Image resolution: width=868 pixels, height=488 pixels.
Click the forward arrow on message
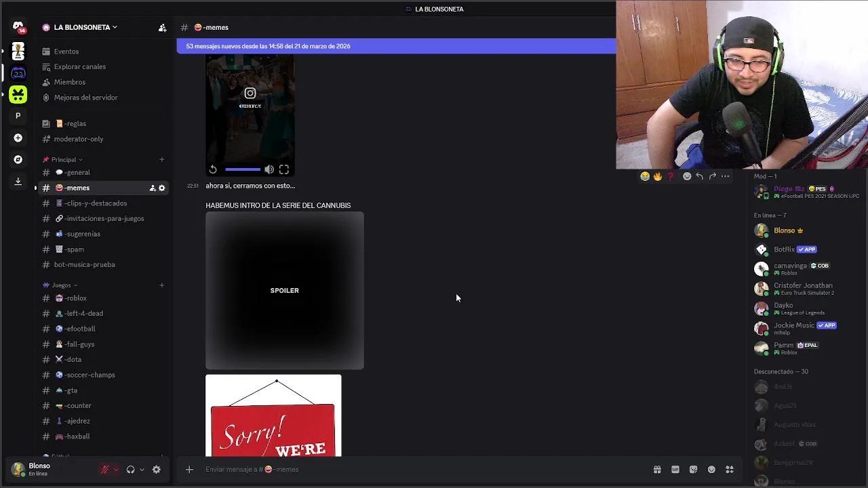[x=712, y=176]
